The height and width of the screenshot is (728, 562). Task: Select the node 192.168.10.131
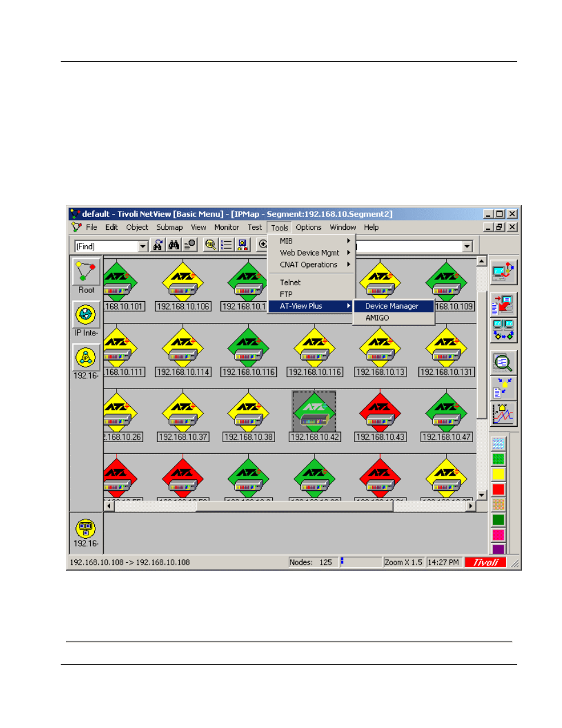click(x=447, y=352)
